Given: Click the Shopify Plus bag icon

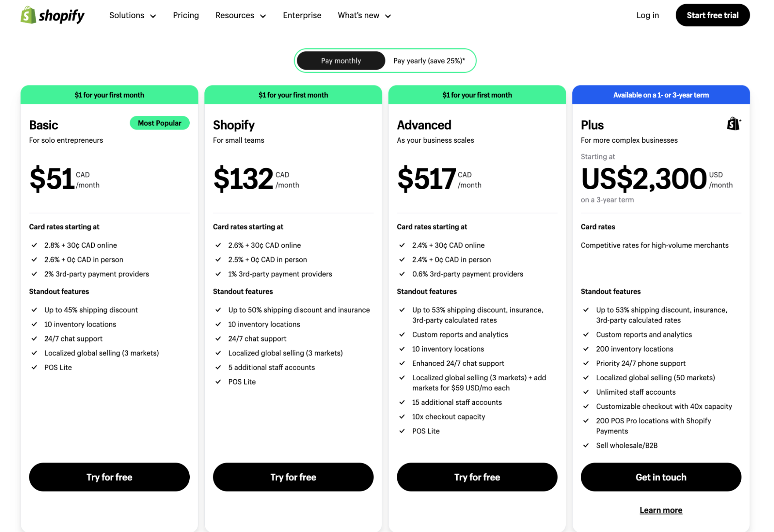Looking at the screenshot, I should (x=733, y=124).
